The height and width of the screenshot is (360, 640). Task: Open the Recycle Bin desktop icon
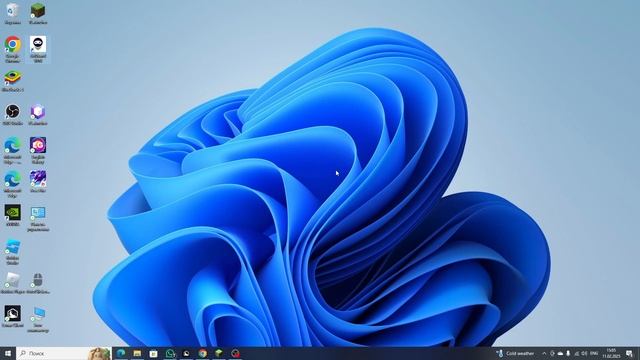[x=13, y=13]
